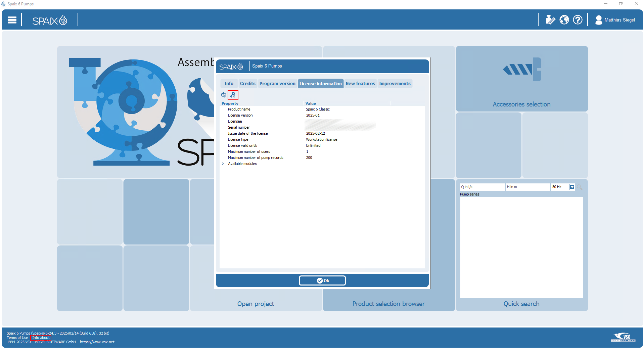Select the Maximum number of pump records row
The image size is (644, 349).
pyautogui.click(x=322, y=158)
